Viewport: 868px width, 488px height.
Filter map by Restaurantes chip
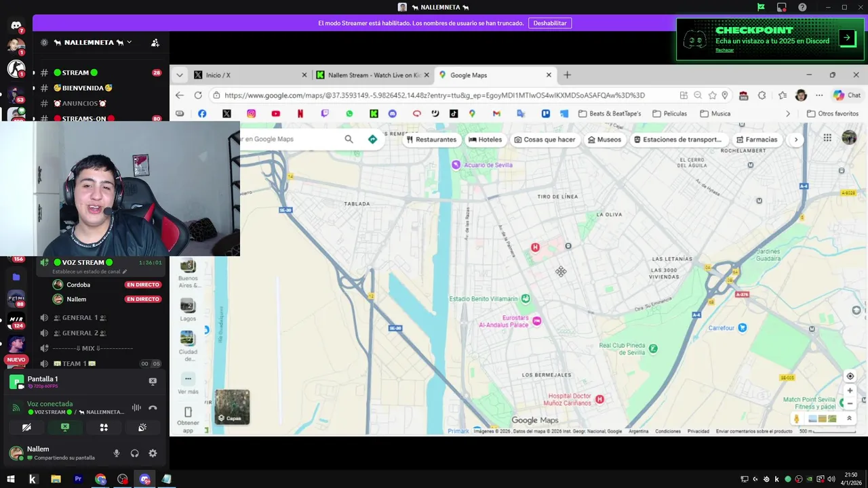pos(431,140)
